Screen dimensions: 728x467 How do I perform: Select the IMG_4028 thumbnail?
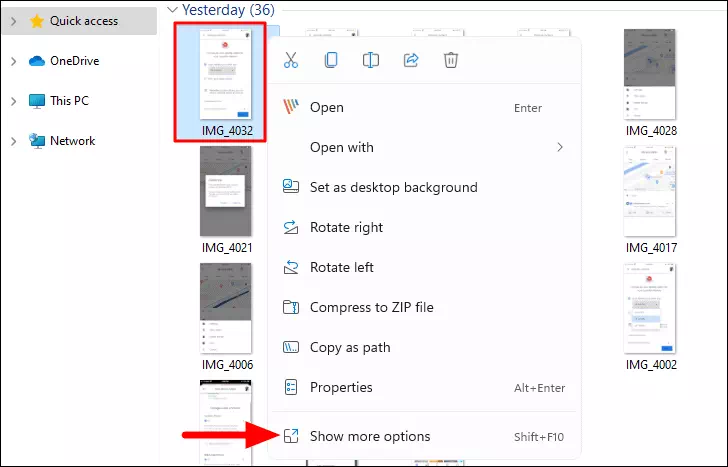(x=650, y=74)
